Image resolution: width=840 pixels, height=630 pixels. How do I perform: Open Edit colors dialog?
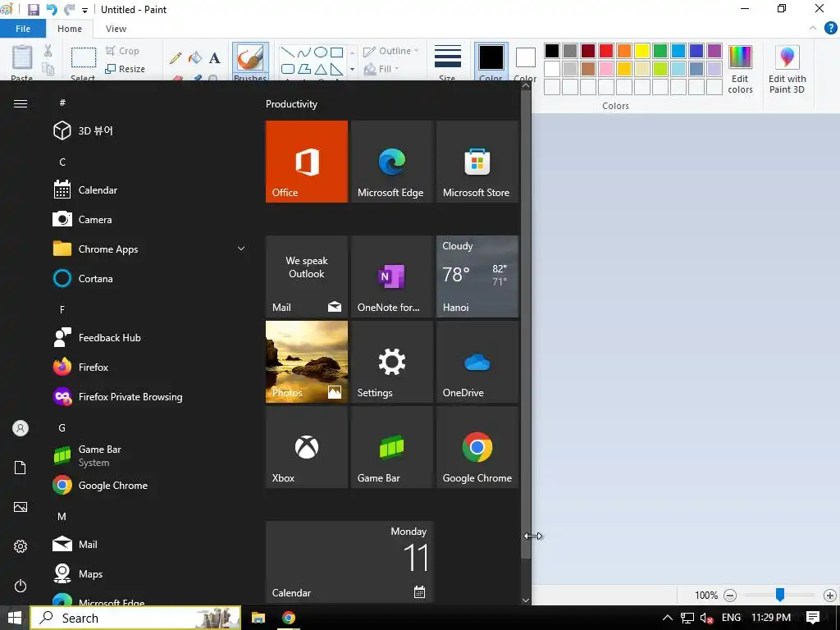point(741,71)
